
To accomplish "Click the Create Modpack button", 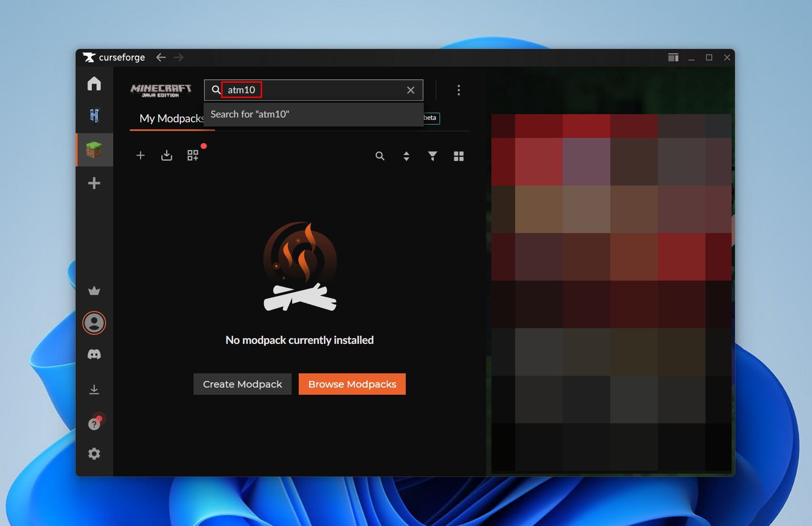I will click(x=243, y=384).
